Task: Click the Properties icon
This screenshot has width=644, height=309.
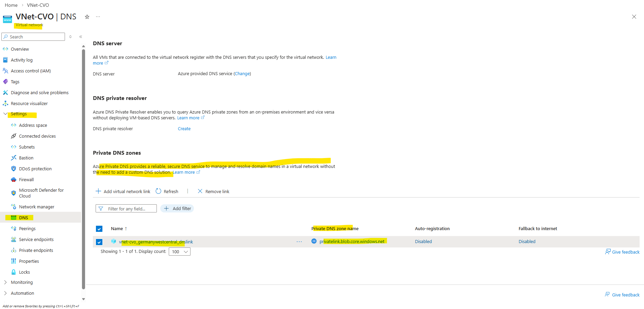Action: pyautogui.click(x=14, y=261)
